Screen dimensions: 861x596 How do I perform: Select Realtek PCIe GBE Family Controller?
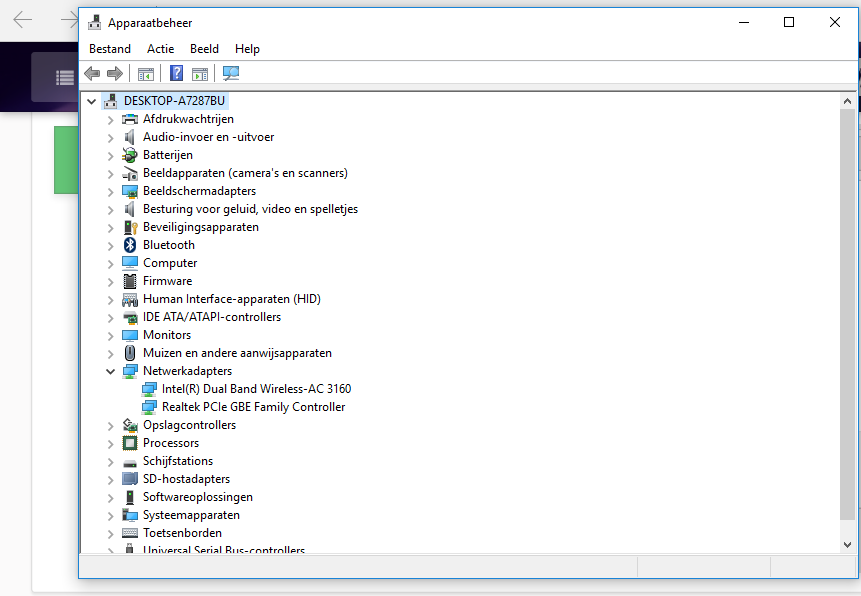click(254, 407)
